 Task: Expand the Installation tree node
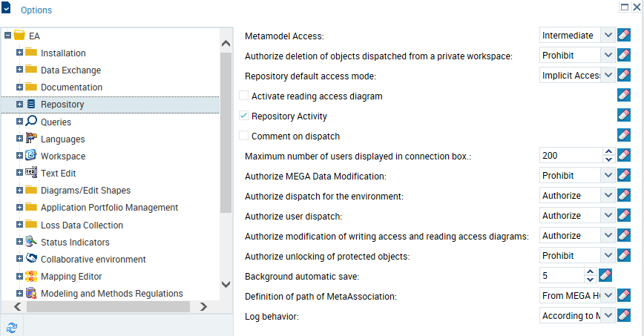coord(20,53)
